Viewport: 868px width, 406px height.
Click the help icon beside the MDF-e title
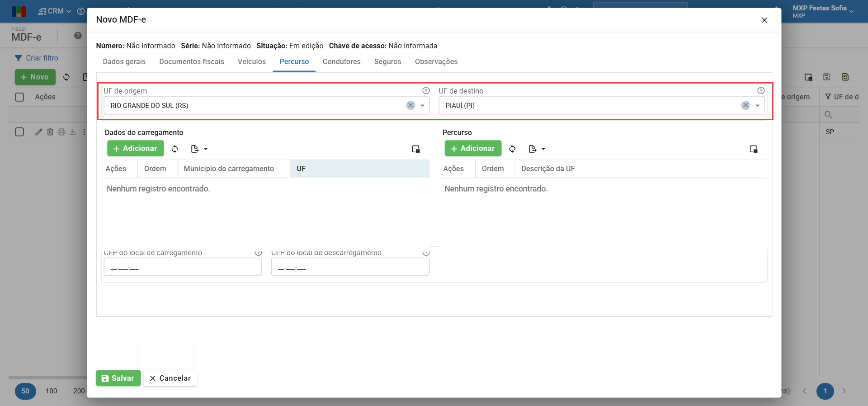click(x=78, y=36)
